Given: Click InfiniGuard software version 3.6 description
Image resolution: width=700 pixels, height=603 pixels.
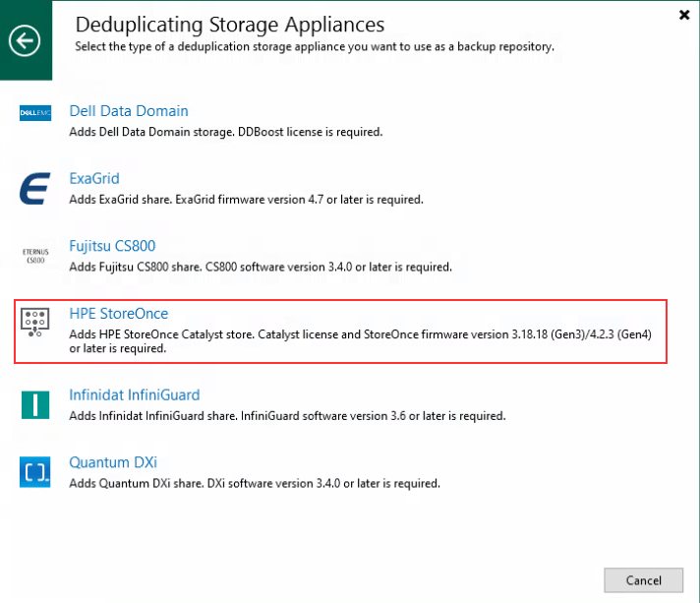Looking at the screenshot, I should click(x=287, y=416).
